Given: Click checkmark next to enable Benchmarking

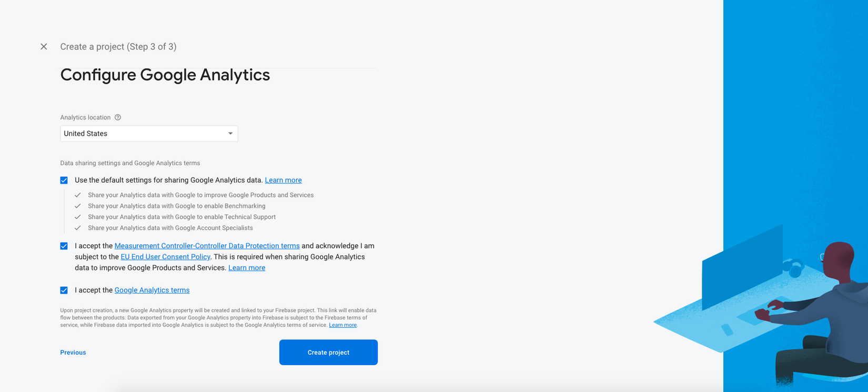Looking at the screenshot, I should [78, 206].
